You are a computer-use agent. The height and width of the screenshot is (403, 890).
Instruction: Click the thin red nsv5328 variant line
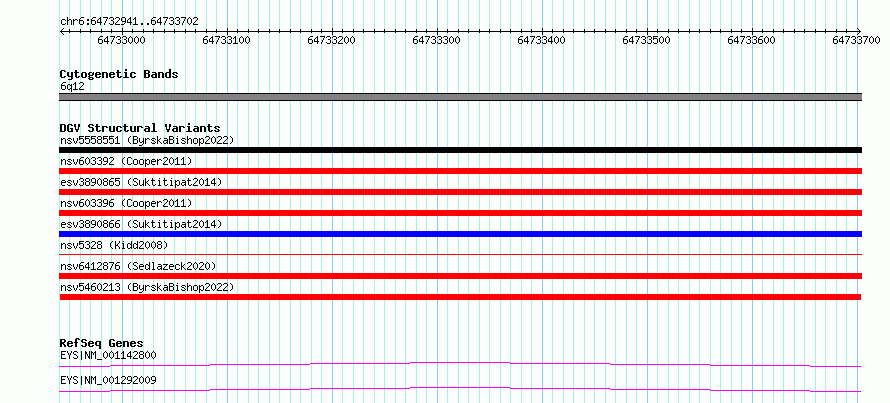tap(461, 255)
